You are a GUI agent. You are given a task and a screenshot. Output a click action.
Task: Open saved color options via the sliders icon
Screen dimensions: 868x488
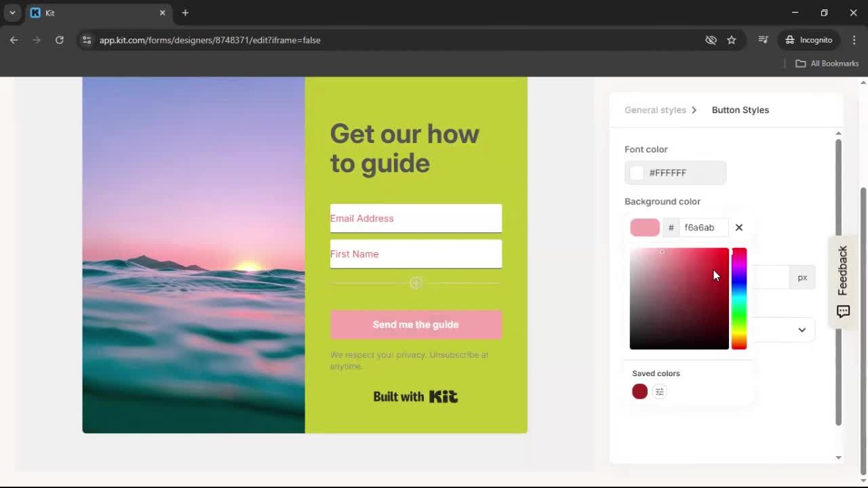click(659, 391)
